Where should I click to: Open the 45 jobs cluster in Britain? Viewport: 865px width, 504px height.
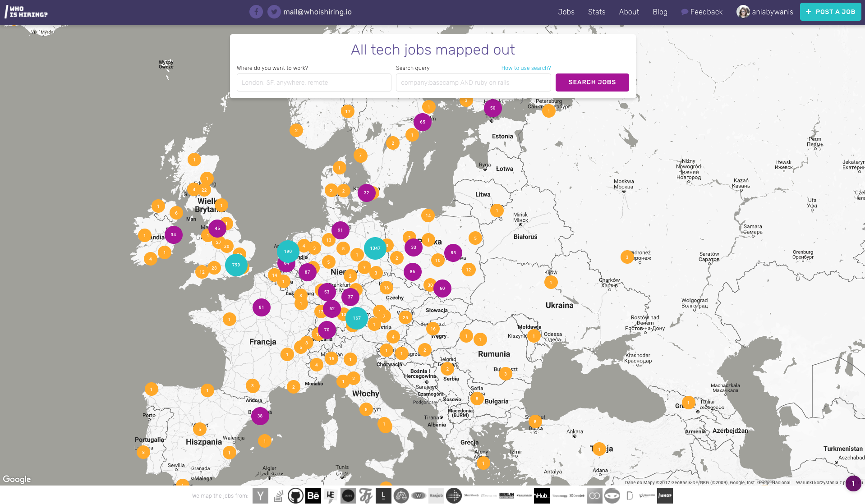click(x=217, y=228)
